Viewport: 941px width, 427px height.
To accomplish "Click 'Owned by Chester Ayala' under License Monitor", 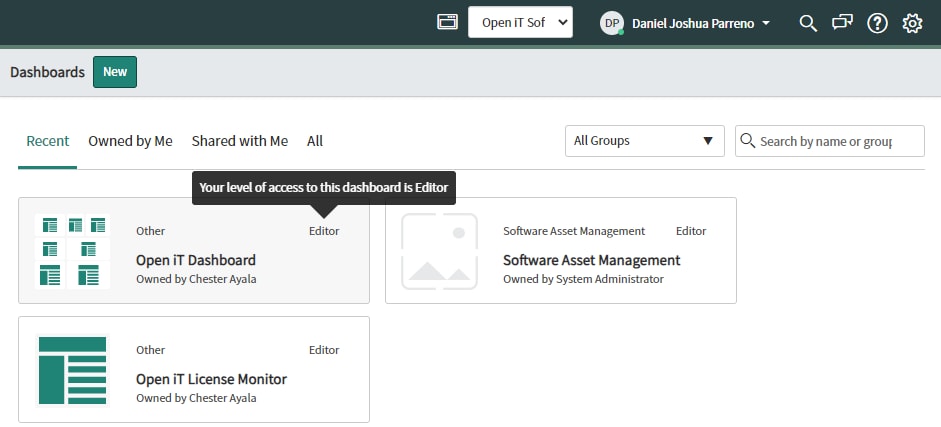I will pyautogui.click(x=196, y=398).
